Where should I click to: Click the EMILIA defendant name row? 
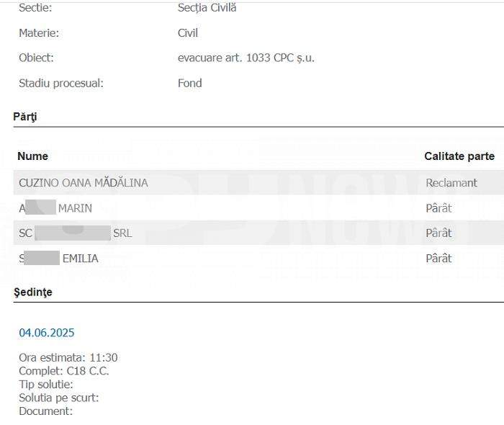pos(258,258)
